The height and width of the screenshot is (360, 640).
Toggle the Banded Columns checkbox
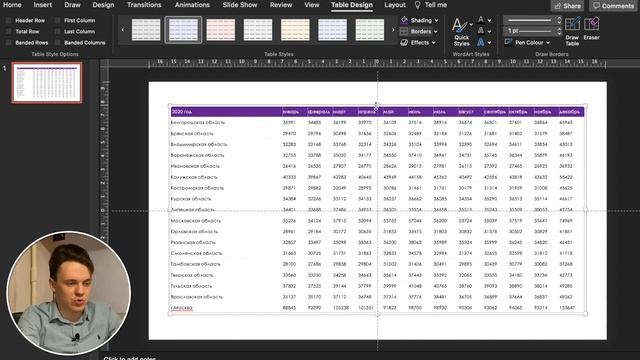click(57, 42)
